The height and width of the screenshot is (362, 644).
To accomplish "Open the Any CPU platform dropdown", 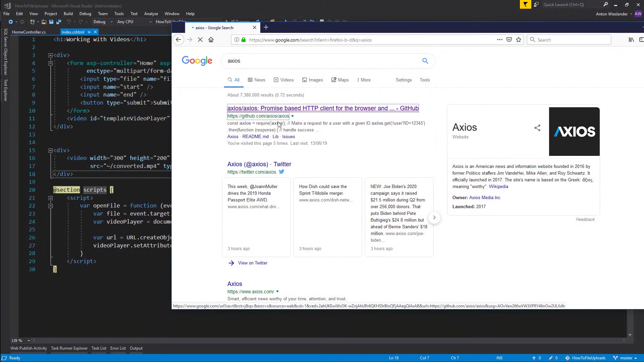I will click(134, 22).
